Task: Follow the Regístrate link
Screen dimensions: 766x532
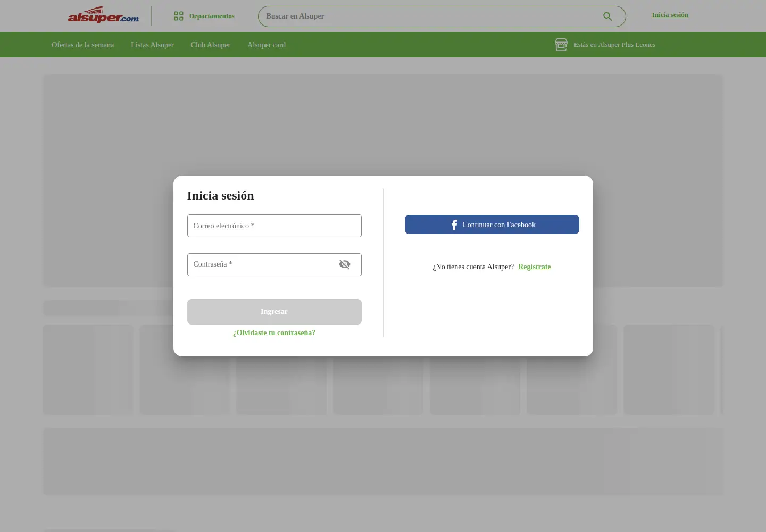Action: point(535,267)
